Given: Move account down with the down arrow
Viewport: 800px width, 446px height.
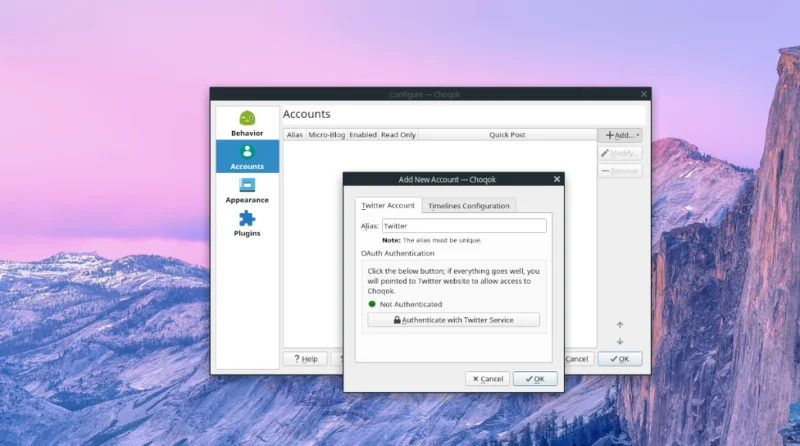Looking at the screenshot, I should (x=619, y=341).
